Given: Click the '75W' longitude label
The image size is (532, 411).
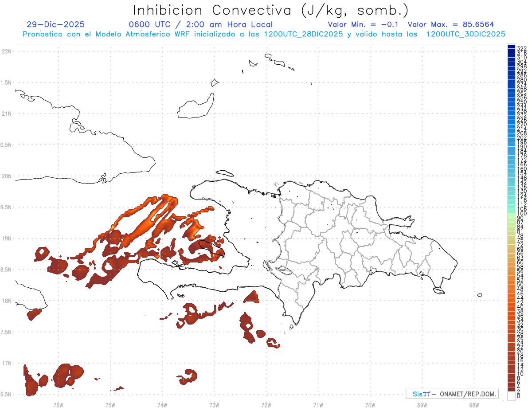Looking at the screenshot, I should pyautogui.click(x=110, y=405).
